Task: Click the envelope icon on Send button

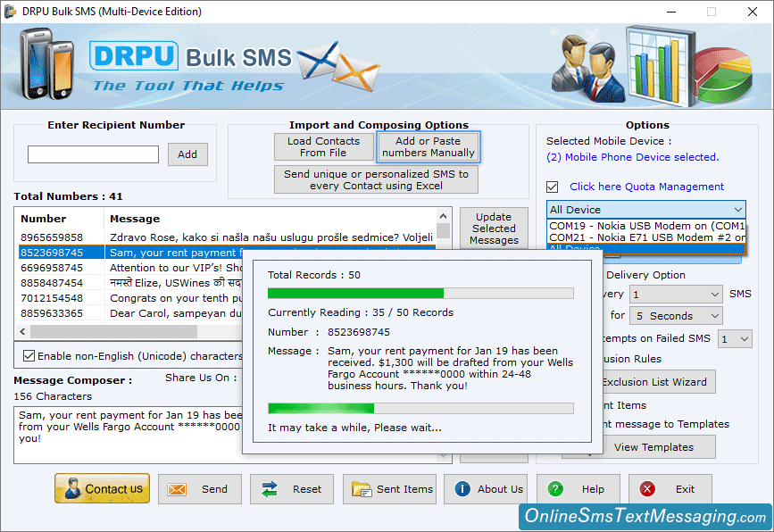Action: point(176,489)
